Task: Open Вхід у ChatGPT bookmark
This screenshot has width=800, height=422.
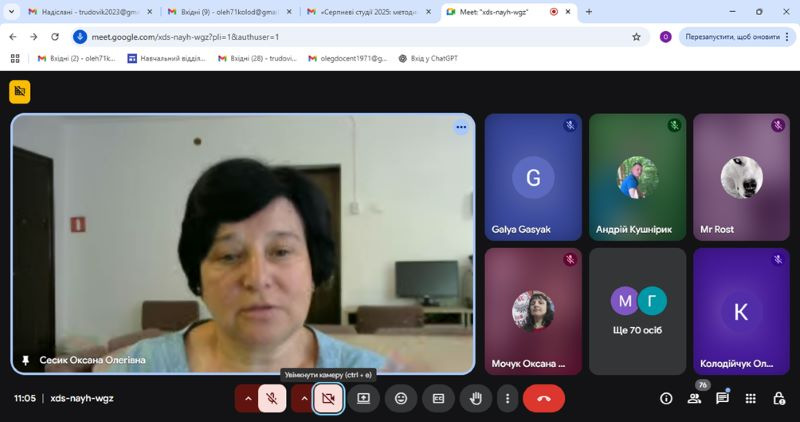Action: point(428,59)
